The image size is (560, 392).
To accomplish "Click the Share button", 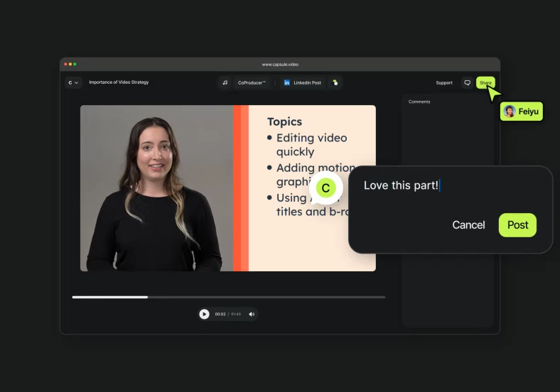I will (485, 83).
